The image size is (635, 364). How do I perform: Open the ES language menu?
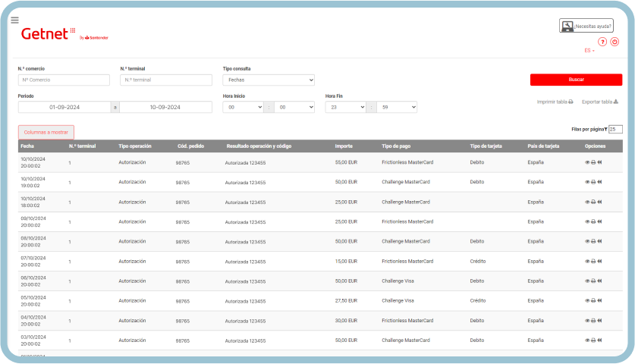pos(589,51)
